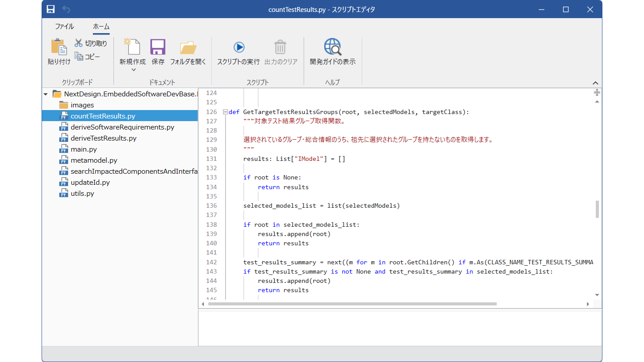
Task: Open the ファイル tab
Action: [64, 27]
